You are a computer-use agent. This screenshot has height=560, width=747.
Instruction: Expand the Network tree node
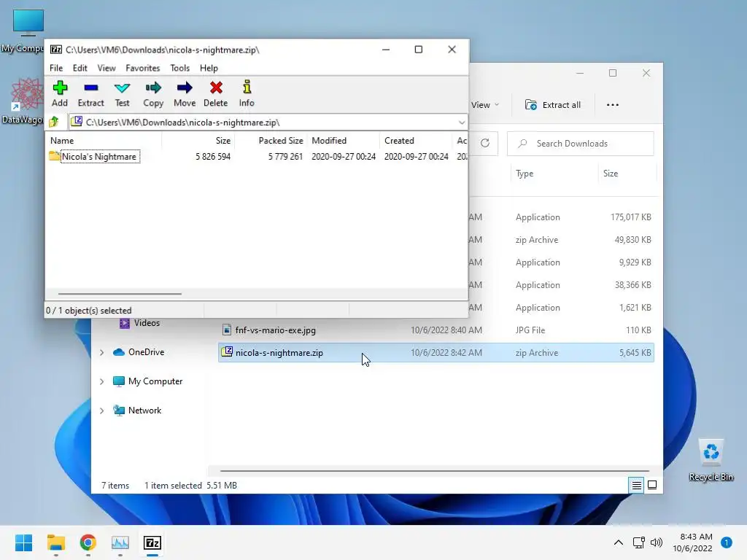pos(101,411)
